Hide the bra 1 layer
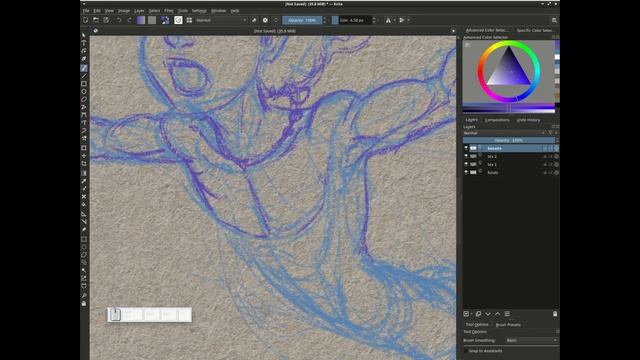This screenshot has width=640, height=360. pos(466,164)
